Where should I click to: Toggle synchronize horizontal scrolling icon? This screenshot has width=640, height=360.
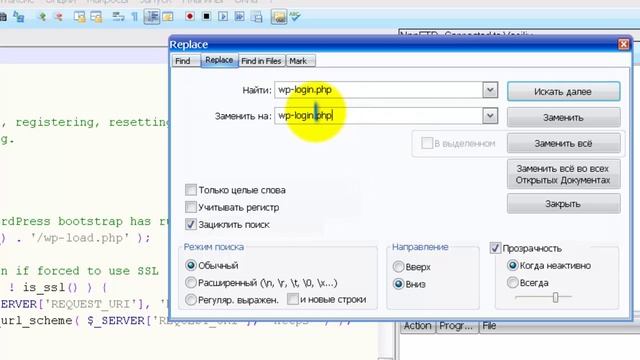pyautogui.click(x=96, y=17)
